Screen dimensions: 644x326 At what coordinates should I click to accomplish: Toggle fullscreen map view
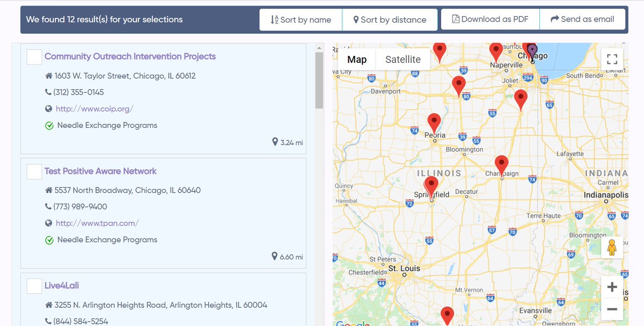point(612,59)
